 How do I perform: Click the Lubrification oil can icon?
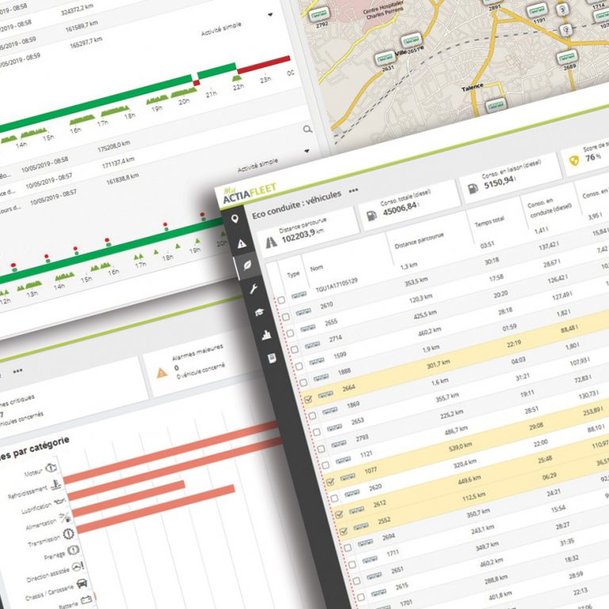60,501
